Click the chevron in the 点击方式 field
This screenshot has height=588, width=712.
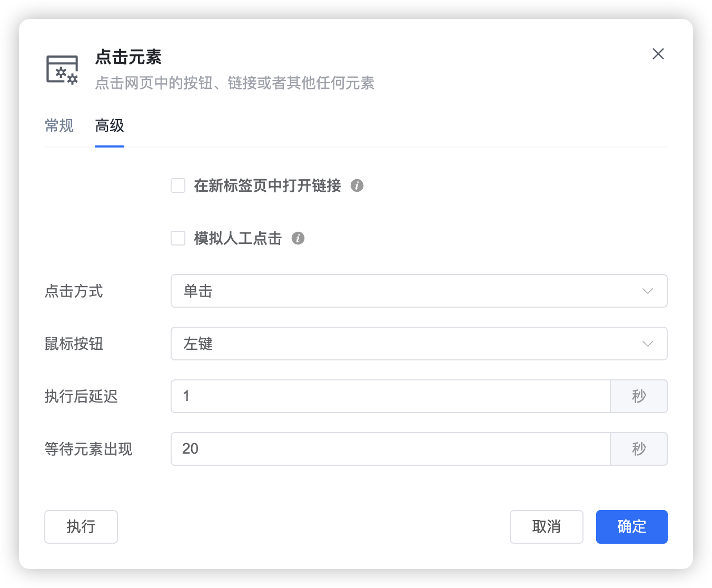[648, 291]
